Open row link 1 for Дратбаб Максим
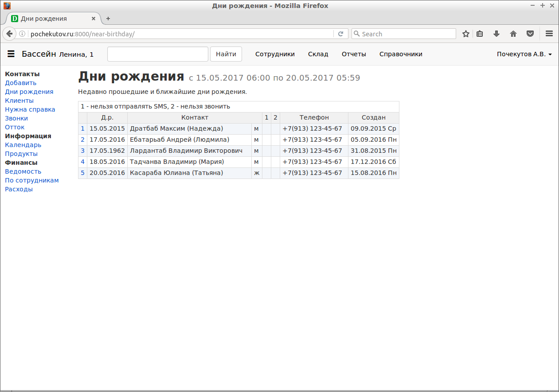559x392 pixels. [x=82, y=128]
